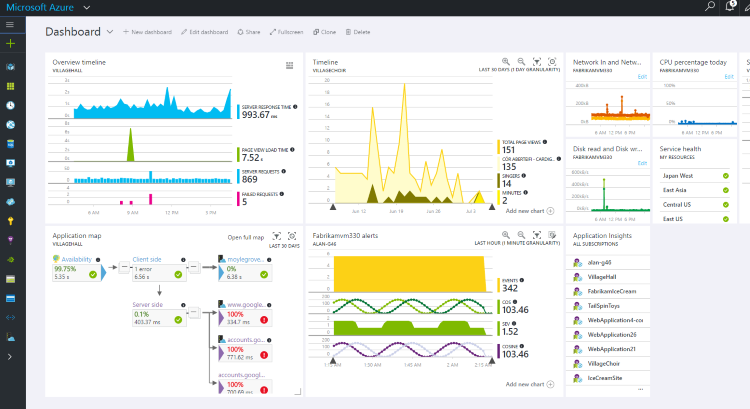Click the search magnifier in top bar
750x409 pixels.
pos(710,6)
